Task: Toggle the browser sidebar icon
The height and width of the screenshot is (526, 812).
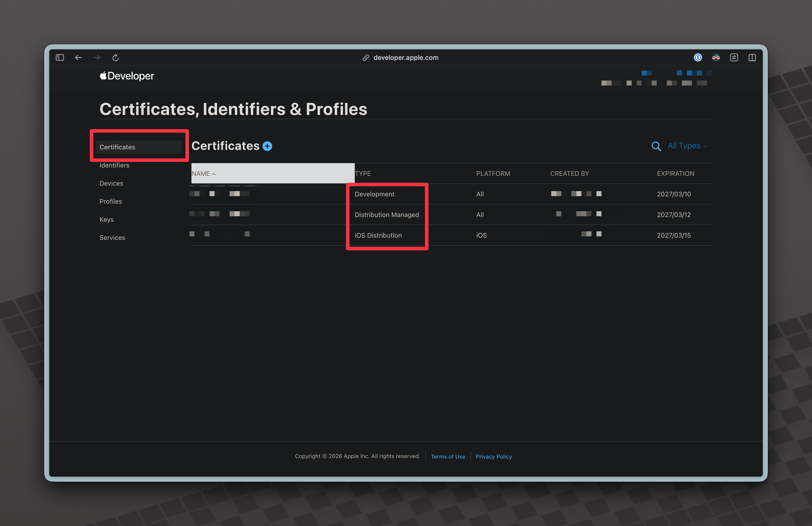Action: tap(60, 58)
